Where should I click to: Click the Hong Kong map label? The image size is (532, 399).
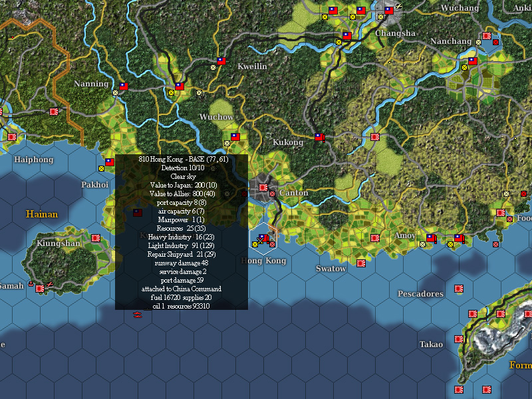coord(263,261)
